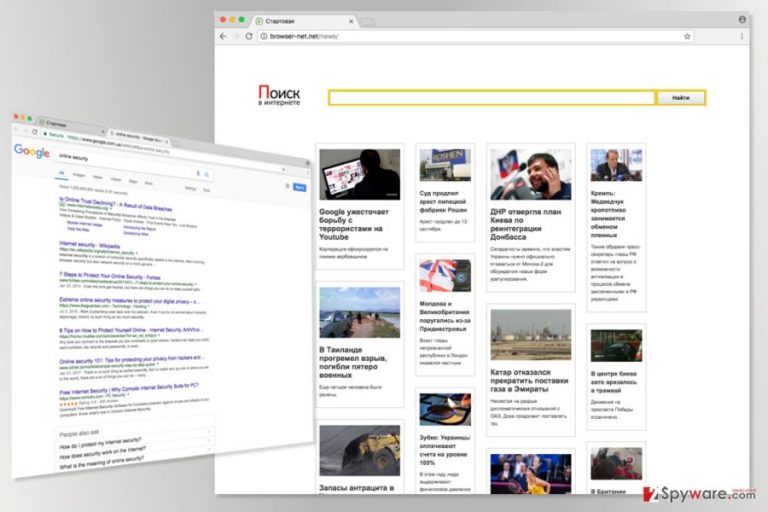The image size is (768, 512).
Task: Select the Videos tab in Google results
Action: pos(116,179)
